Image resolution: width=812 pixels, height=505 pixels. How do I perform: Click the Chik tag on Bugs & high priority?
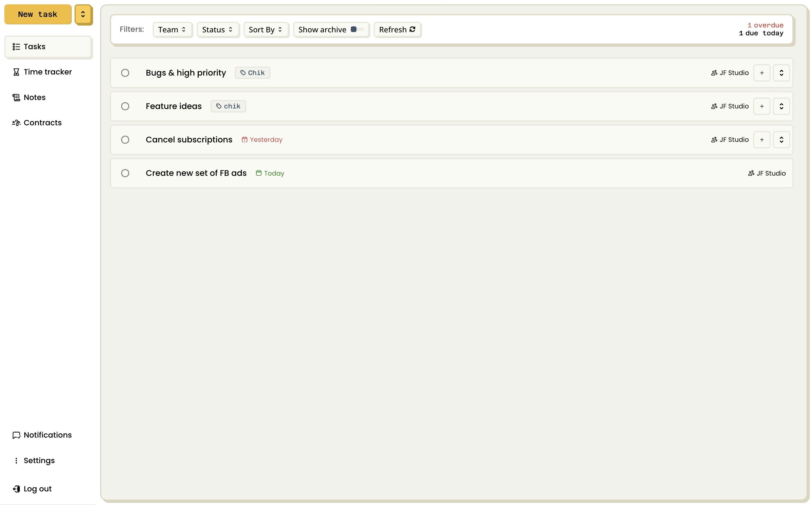pos(253,73)
